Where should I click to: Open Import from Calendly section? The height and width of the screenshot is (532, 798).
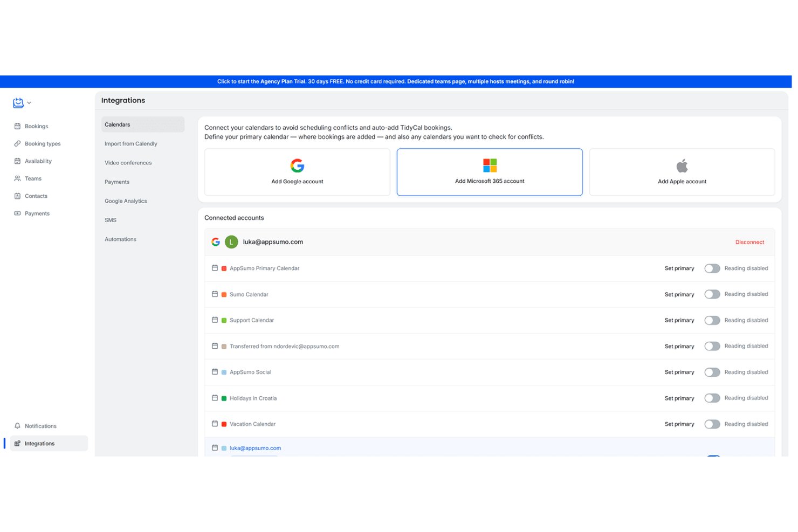coord(131,144)
